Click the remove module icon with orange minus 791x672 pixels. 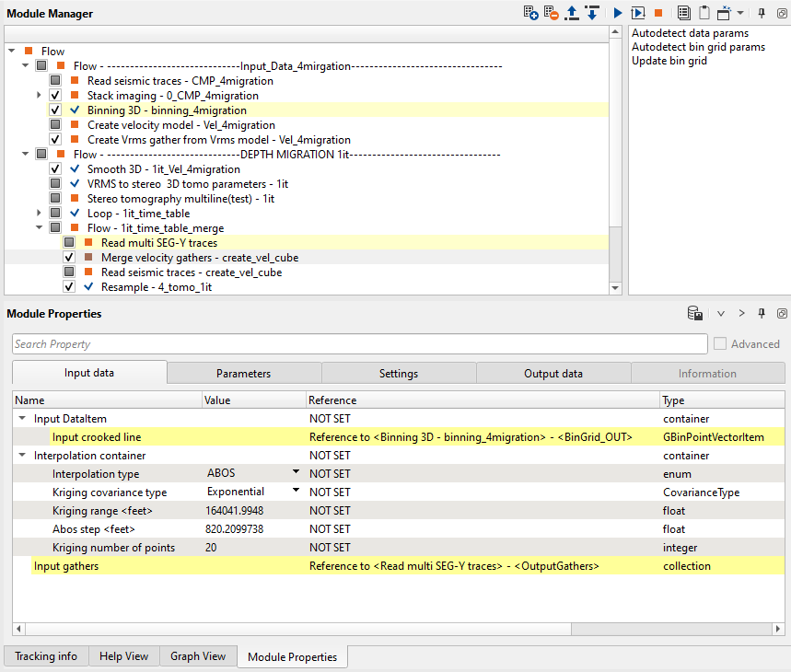(551, 13)
